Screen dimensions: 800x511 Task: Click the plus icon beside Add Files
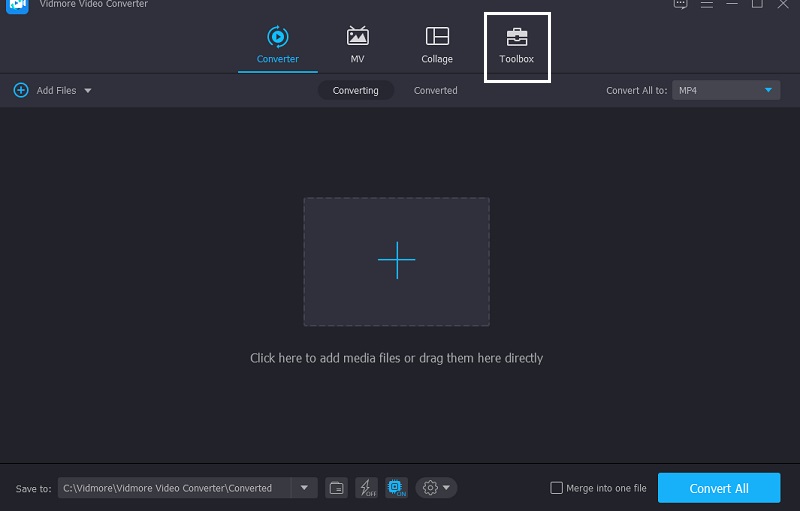[21, 90]
